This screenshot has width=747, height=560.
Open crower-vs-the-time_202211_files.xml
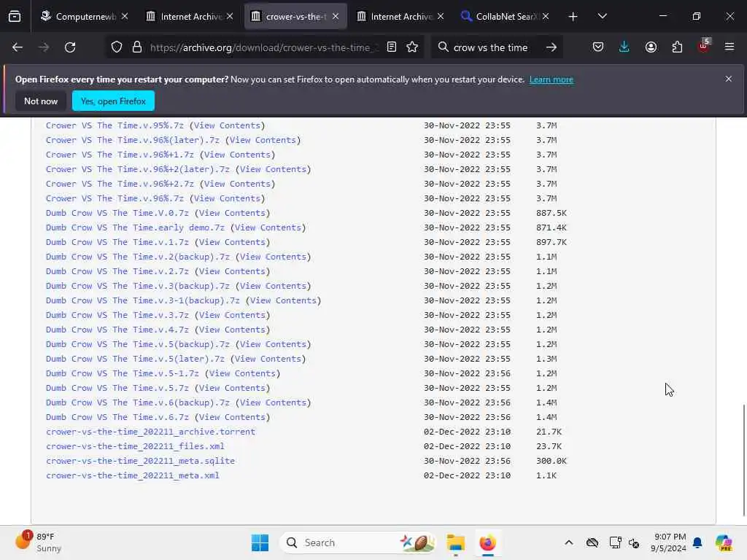(x=135, y=447)
